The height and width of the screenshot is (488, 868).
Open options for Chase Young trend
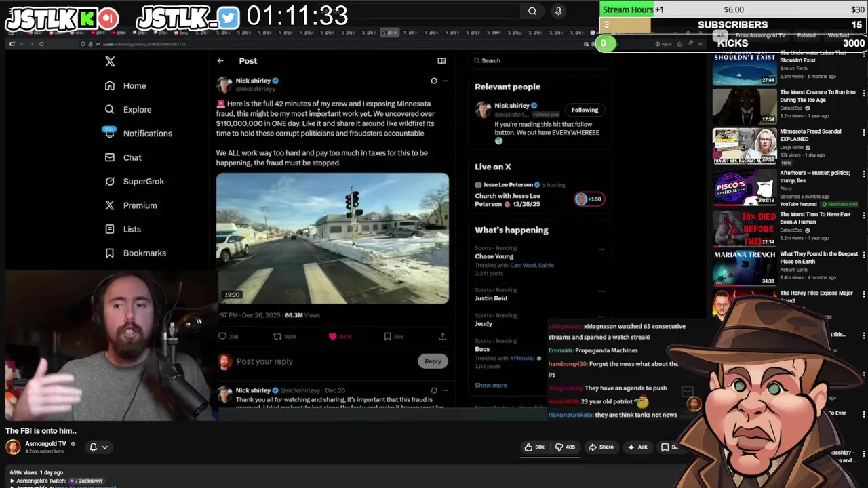coord(601,249)
